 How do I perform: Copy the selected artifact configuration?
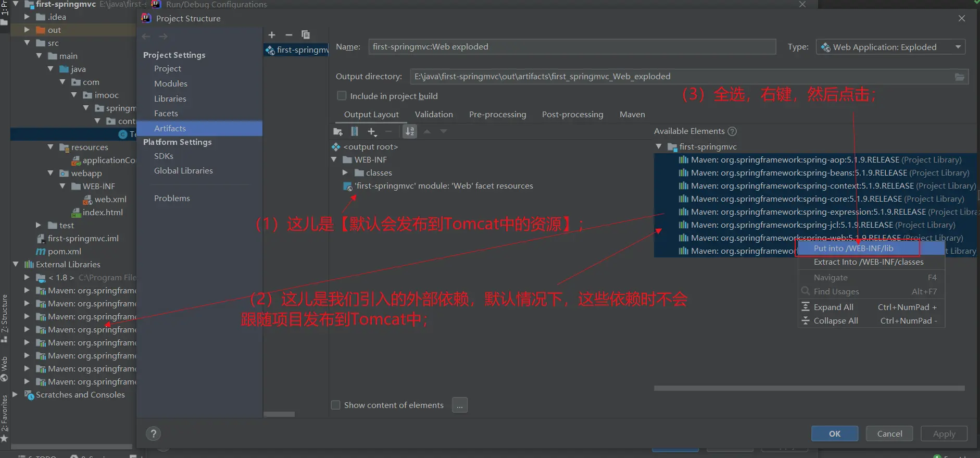[x=306, y=35]
